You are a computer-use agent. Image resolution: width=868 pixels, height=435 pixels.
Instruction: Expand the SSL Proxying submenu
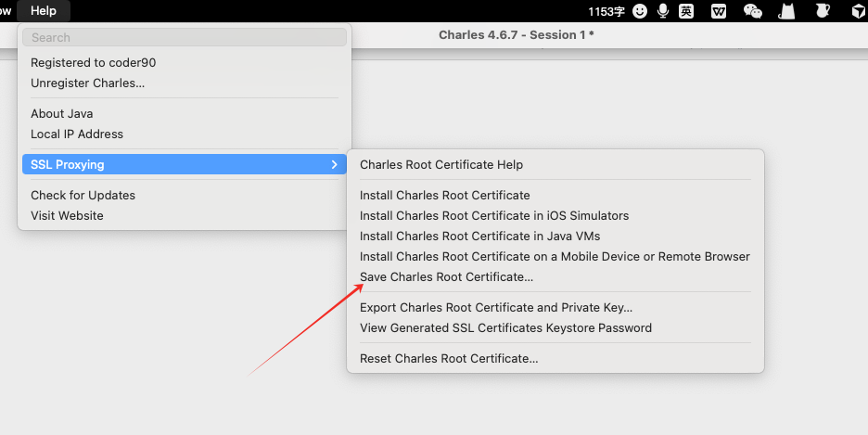pyautogui.click(x=185, y=164)
